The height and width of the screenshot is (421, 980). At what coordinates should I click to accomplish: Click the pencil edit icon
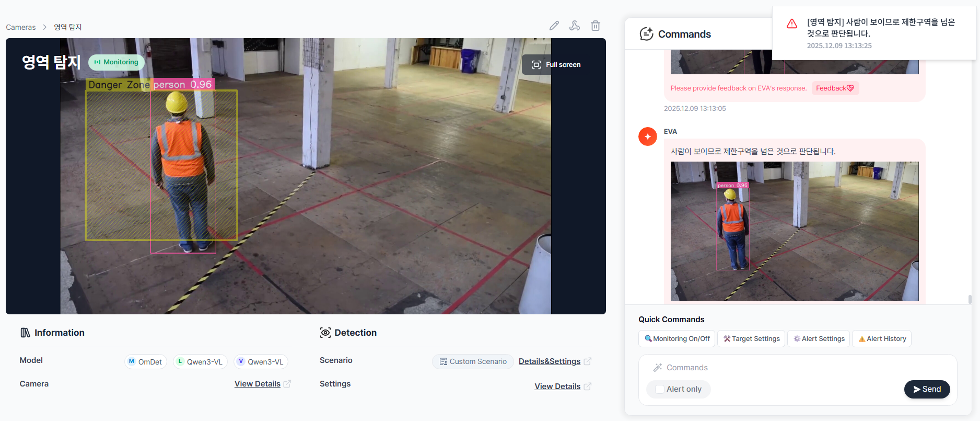click(x=554, y=26)
